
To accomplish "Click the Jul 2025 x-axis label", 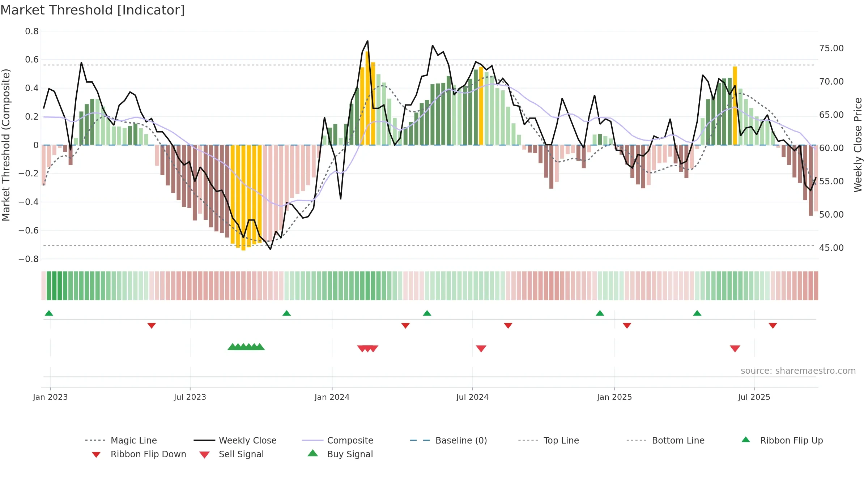I will pos(754,397).
